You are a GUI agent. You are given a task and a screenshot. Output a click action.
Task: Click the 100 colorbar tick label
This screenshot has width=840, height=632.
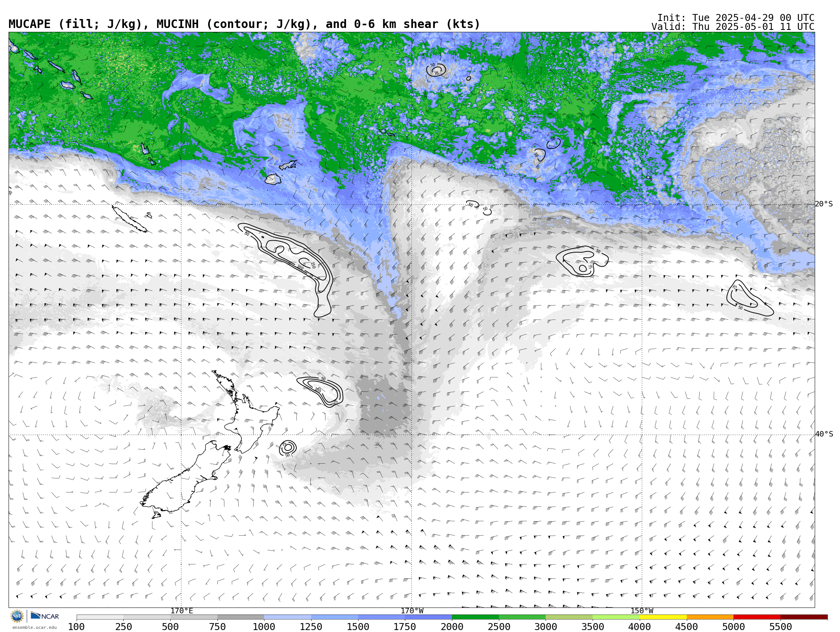76,627
